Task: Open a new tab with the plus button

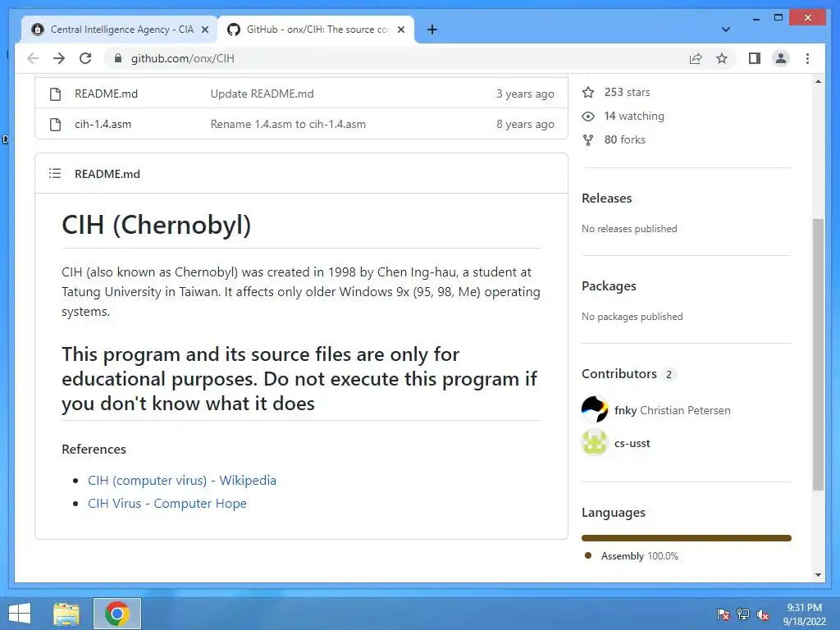Action: coord(432,30)
